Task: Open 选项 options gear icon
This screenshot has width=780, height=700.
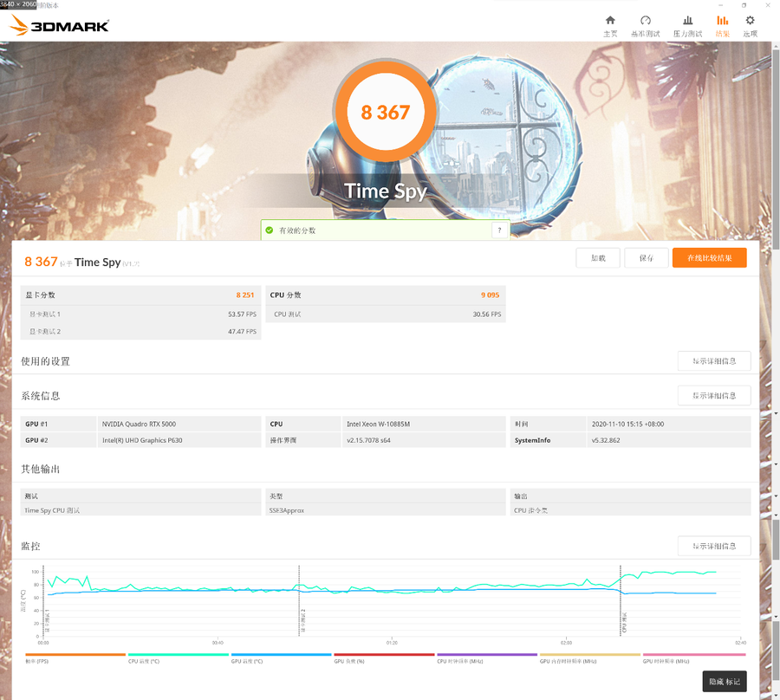Action: [x=750, y=25]
